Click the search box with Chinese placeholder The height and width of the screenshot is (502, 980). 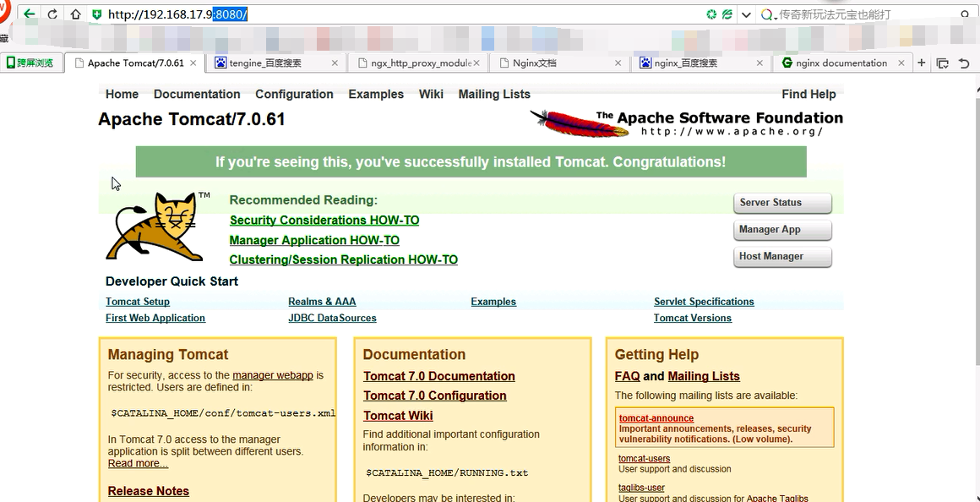866,14
